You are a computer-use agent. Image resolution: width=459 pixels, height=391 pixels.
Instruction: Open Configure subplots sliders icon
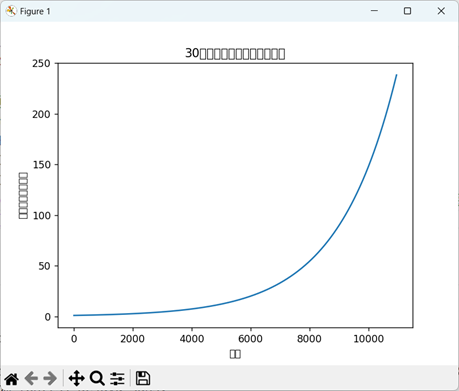[x=117, y=379]
